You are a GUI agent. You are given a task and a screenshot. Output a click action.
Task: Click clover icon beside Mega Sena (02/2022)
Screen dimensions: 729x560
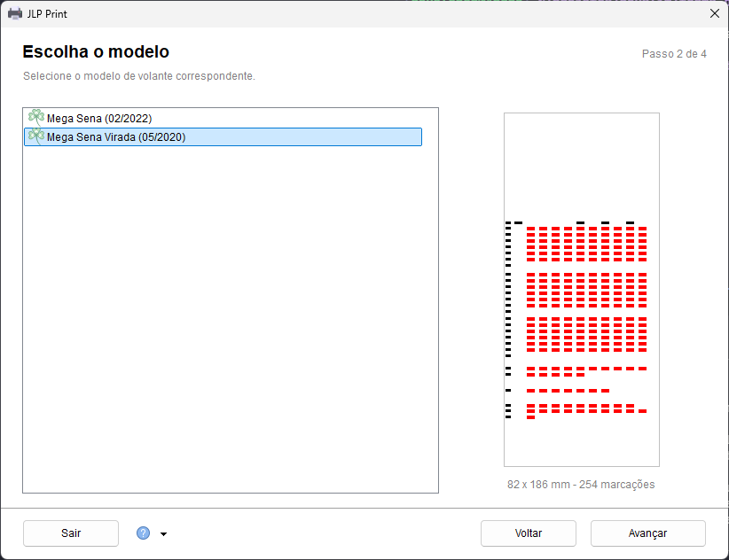tap(36, 118)
